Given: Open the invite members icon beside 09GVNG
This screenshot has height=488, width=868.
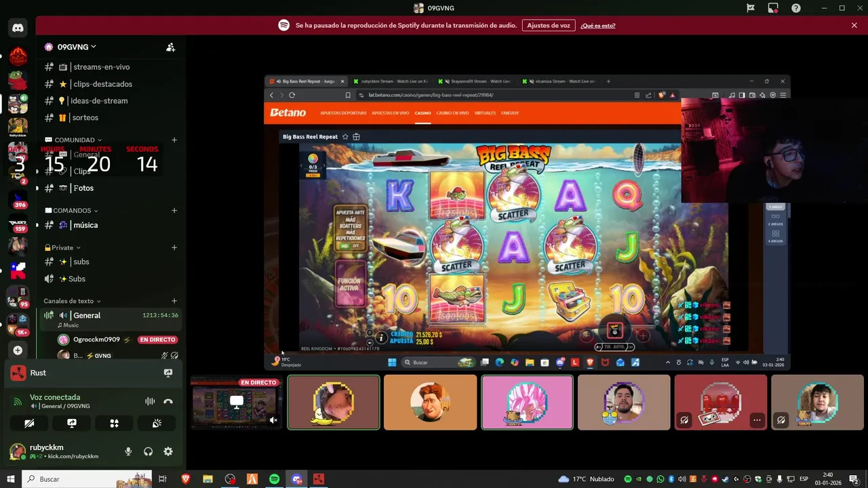Looking at the screenshot, I should coord(170,47).
